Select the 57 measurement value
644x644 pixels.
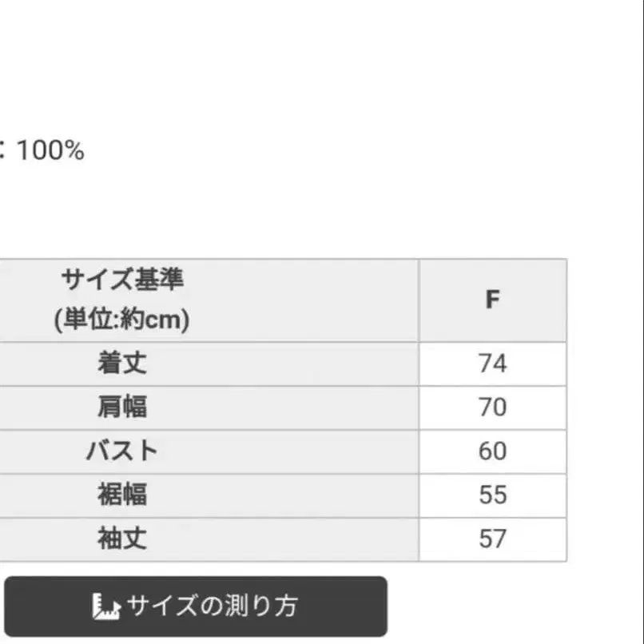(x=493, y=538)
